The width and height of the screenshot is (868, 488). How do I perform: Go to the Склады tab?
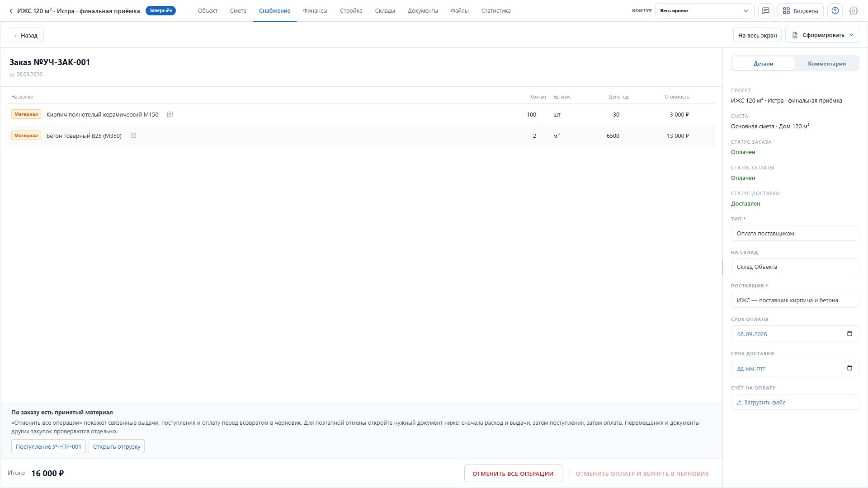pos(385,11)
